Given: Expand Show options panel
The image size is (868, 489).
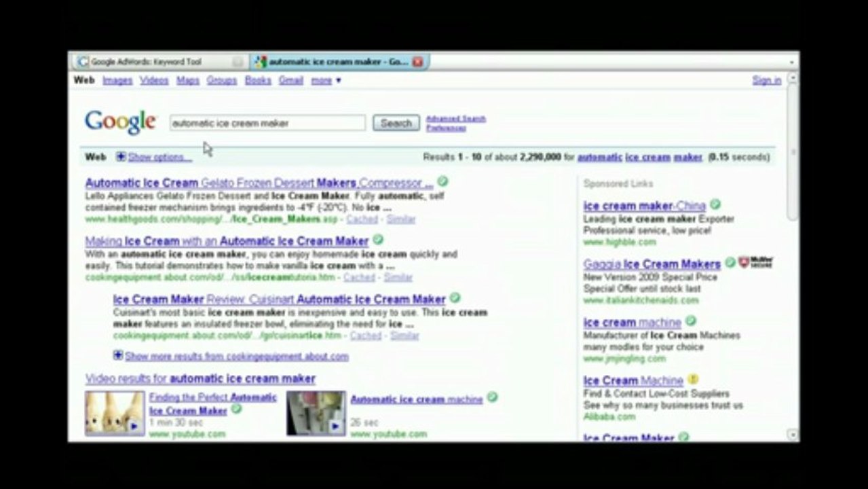Looking at the screenshot, I should point(154,157).
